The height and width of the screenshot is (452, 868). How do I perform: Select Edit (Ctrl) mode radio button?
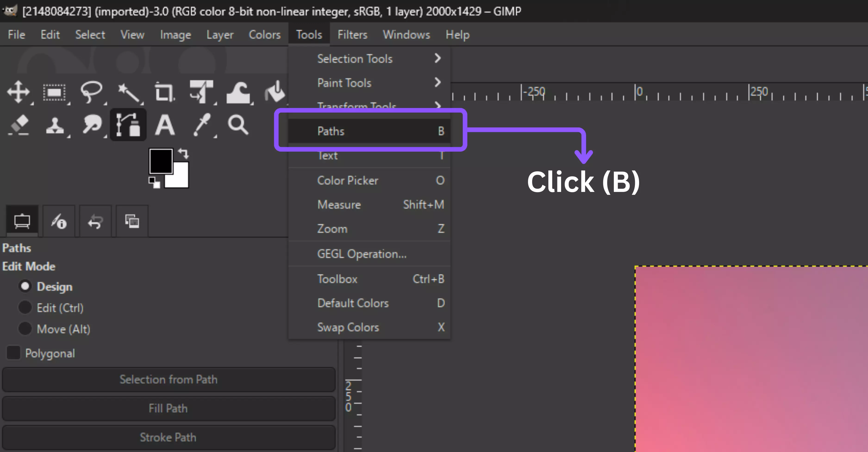(x=25, y=307)
